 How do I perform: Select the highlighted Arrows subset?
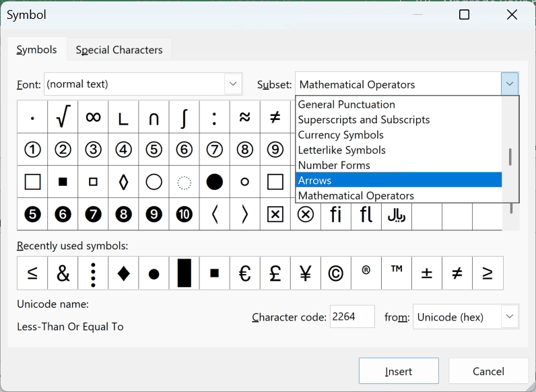click(x=399, y=181)
